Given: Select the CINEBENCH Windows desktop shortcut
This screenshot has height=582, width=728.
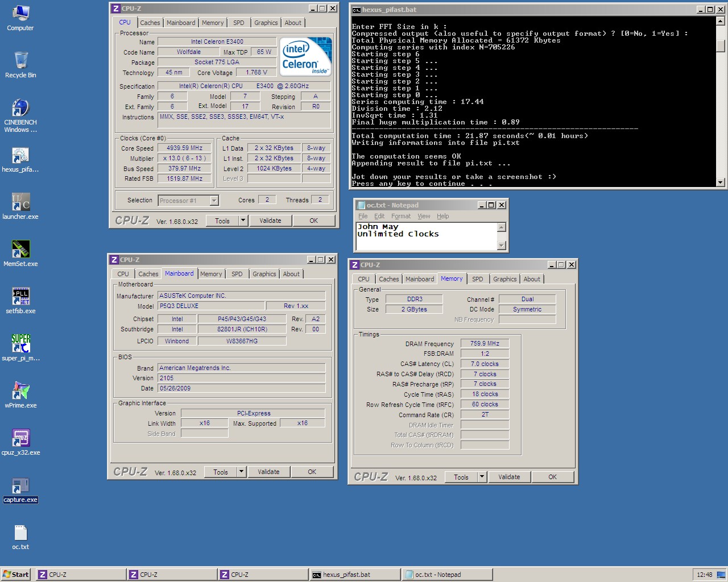Looking at the screenshot, I should click(20, 116).
